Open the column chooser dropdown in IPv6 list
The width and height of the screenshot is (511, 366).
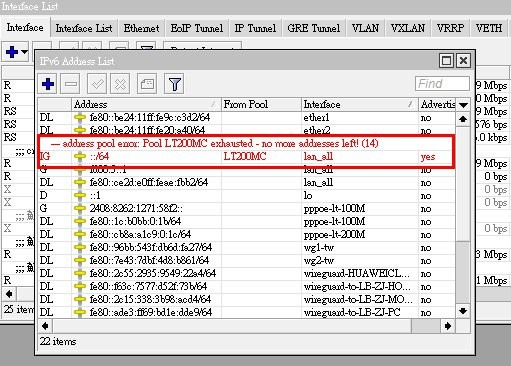pos(463,105)
